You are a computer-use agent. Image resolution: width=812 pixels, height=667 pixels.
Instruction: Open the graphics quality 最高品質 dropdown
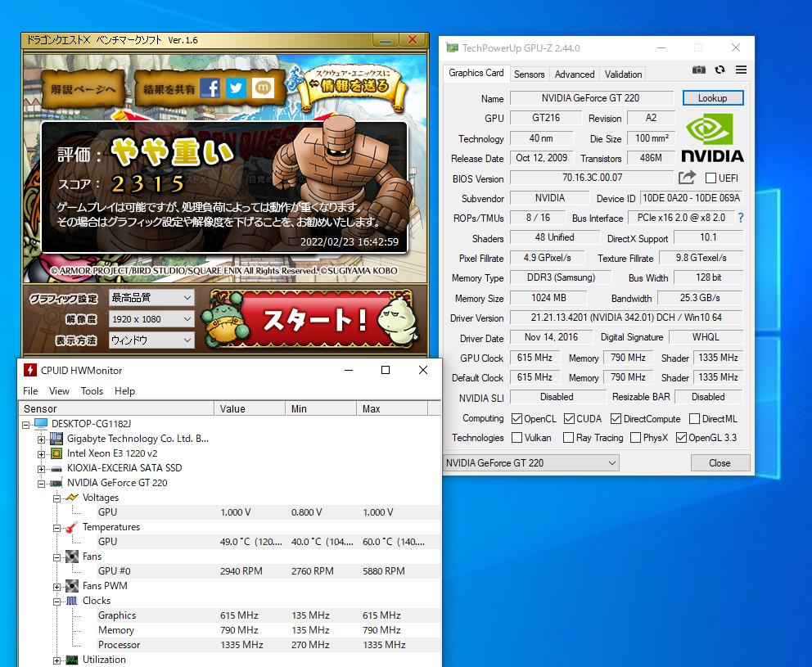pos(151,298)
